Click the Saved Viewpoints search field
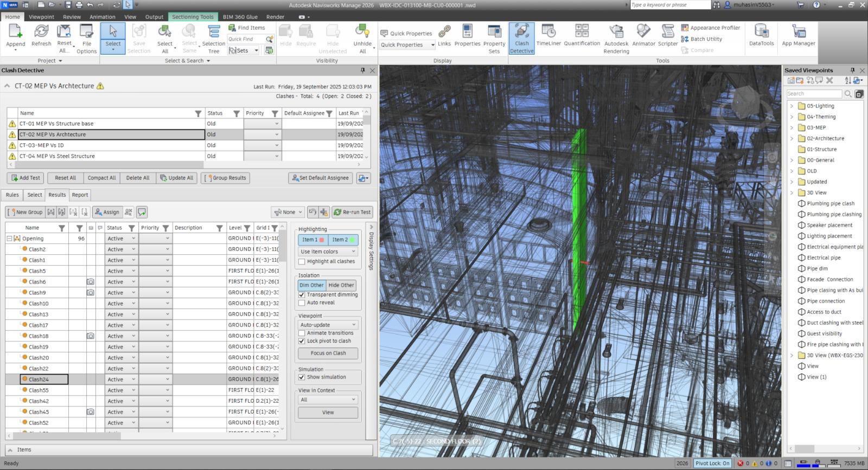The width and height of the screenshot is (868, 470). tap(814, 94)
